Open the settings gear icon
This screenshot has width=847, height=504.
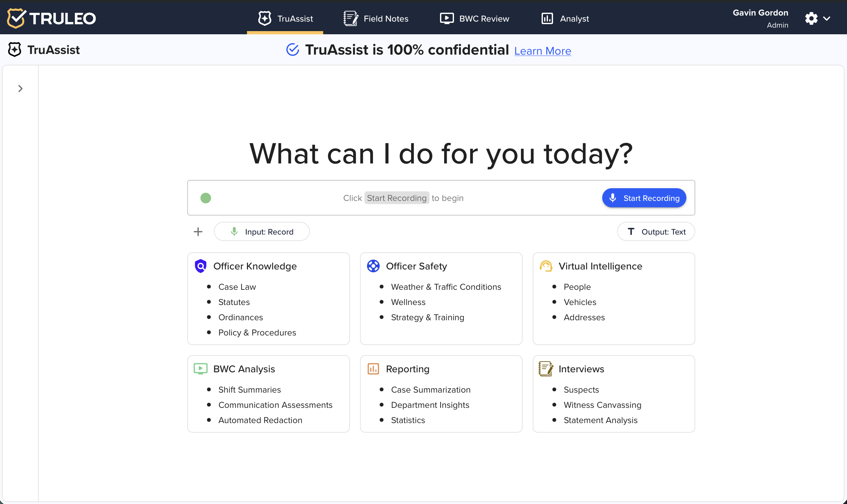pyautogui.click(x=811, y=18)
